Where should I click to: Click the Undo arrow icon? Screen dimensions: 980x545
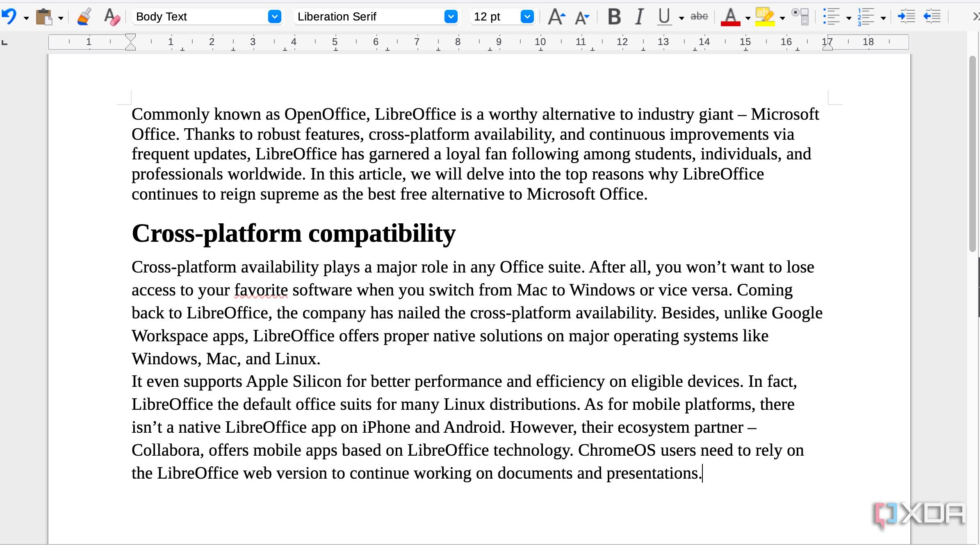[x=9, y=16]
